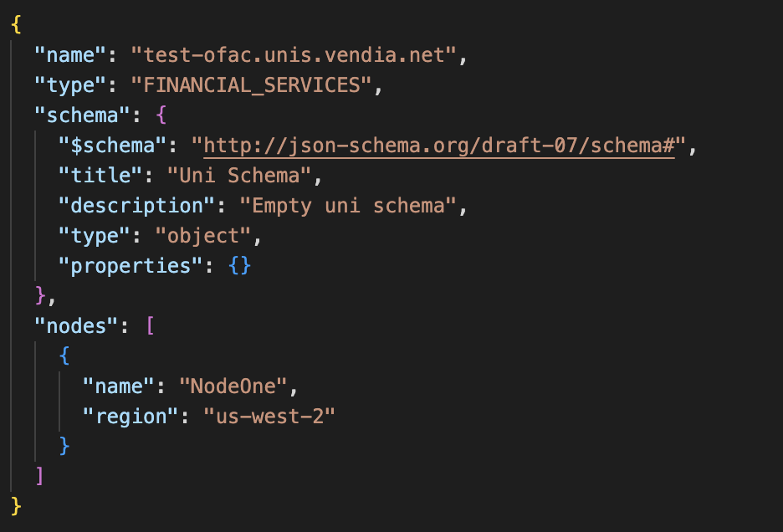783x532 pixels.
Task: Select the "NodeOne" name value
Action: click(x=233, y=386)
